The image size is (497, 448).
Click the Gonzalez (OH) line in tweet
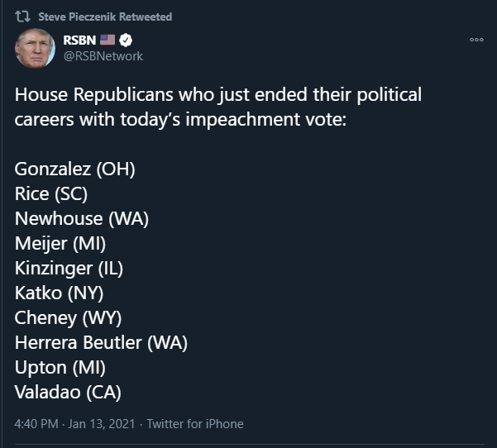click(x=74, y=169)
